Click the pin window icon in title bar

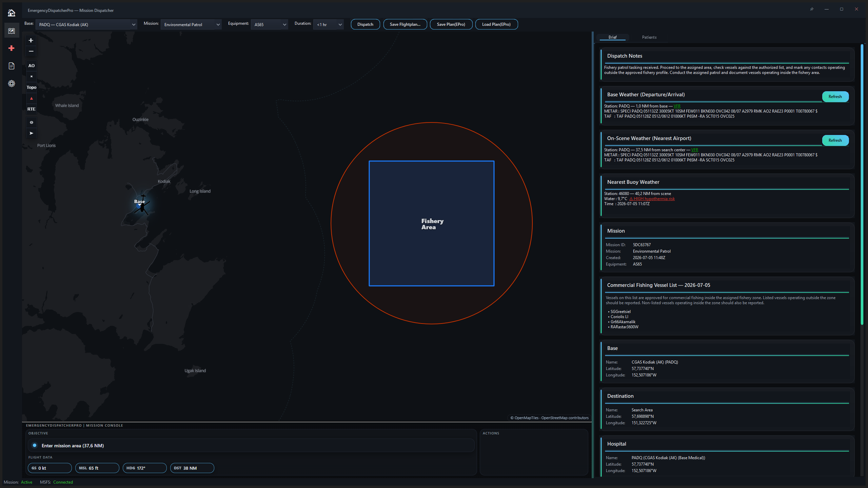812,9
